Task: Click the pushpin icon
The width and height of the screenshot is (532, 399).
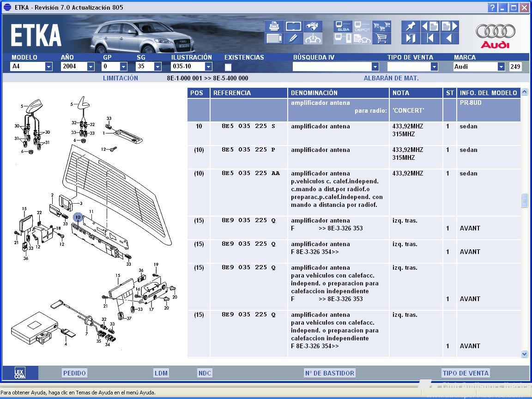Action: click(411, 26)
